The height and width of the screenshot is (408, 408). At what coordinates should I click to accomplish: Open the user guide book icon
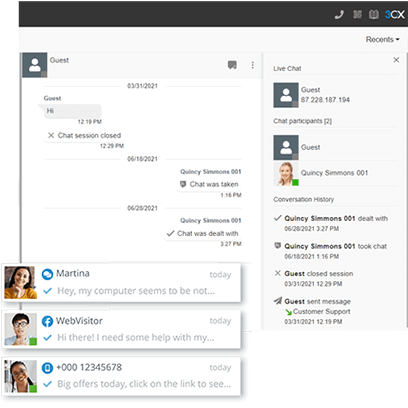click(374, 14)
